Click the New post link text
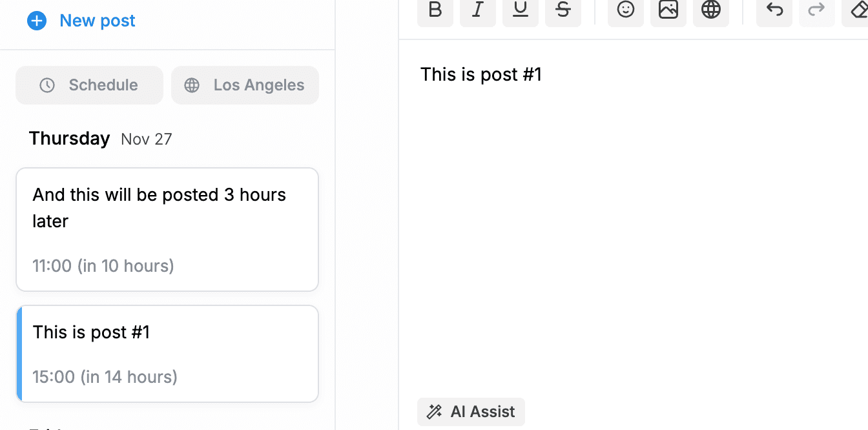Image resolution: width=868 pixels, height=430 pixels. coord(98,21)
